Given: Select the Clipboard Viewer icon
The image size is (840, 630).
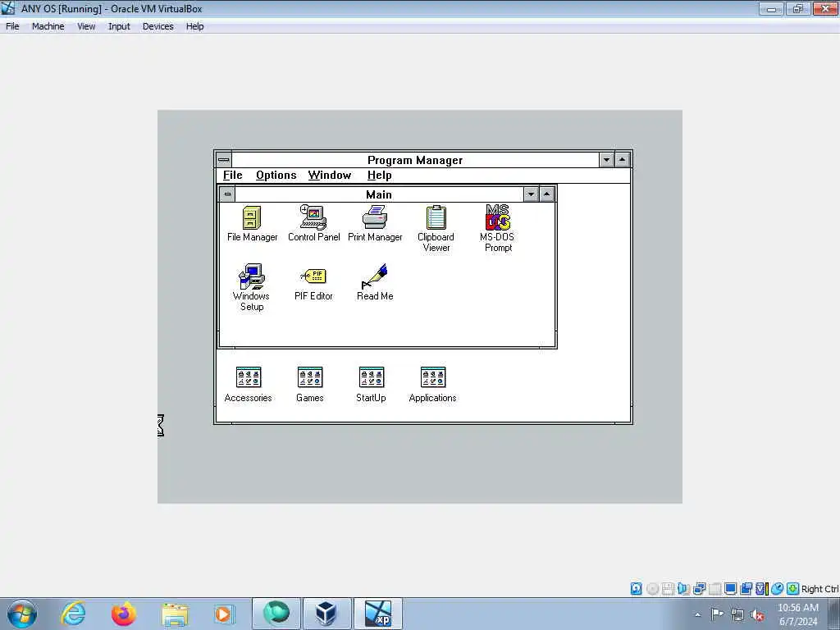Looking at the screenshot, I should click(x=436, y=228).
